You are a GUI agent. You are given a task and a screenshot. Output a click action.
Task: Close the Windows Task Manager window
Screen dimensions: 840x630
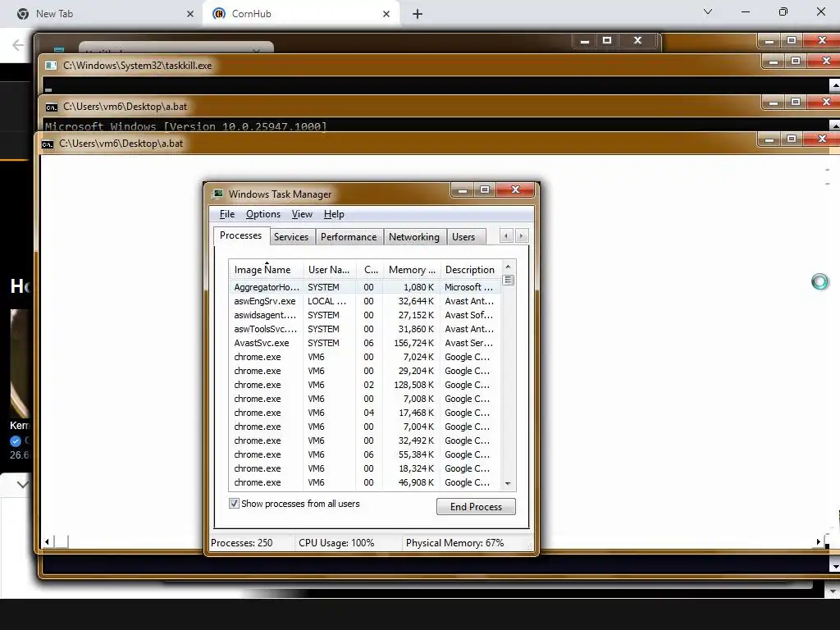515,189
